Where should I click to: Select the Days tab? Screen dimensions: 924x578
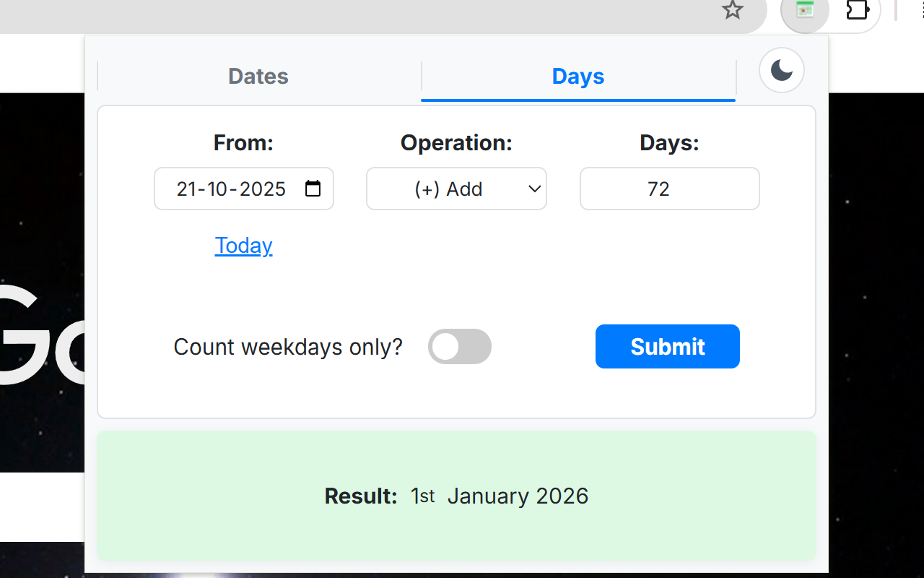click(577, 76)
